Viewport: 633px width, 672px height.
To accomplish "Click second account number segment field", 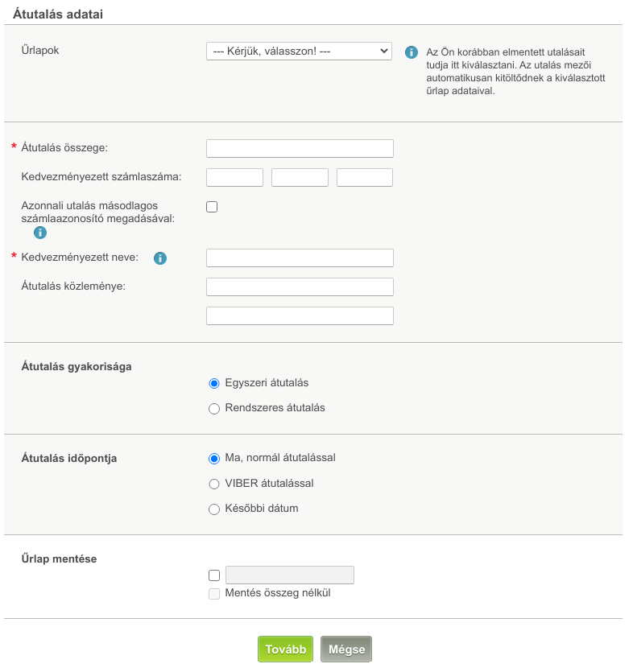I will 300,177.
